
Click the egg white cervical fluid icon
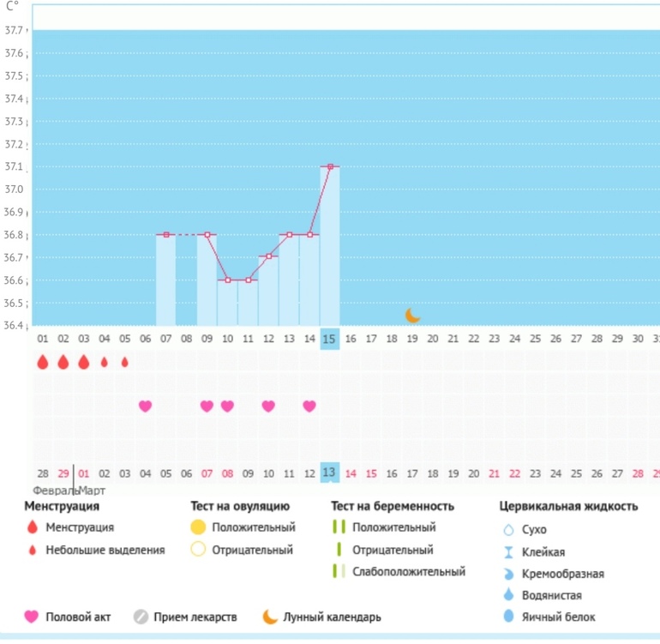coord(509,617)
